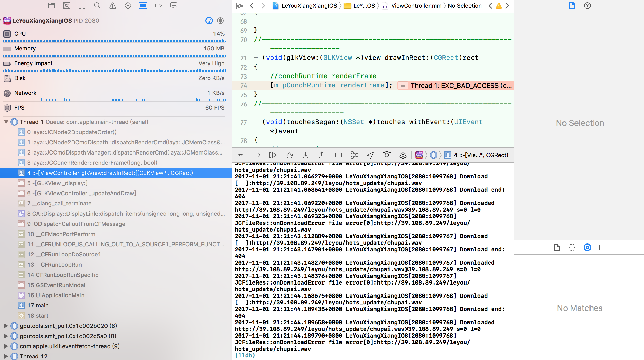644x360 pixels.
Task: Toggle breakpoints activation in debug bar
Action: click(256, 155)
